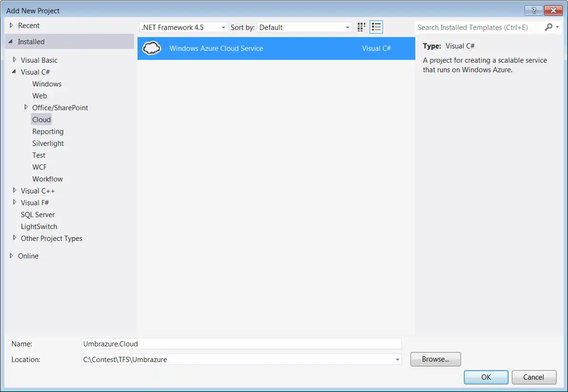Open the Sort by Default dropdown

click(x=304, y=27)
